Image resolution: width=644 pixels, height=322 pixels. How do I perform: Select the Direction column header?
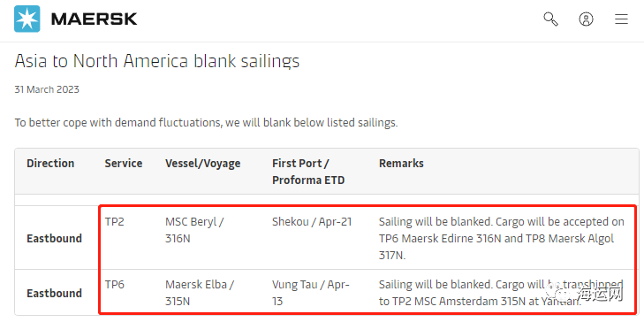[x=50, y=164]
